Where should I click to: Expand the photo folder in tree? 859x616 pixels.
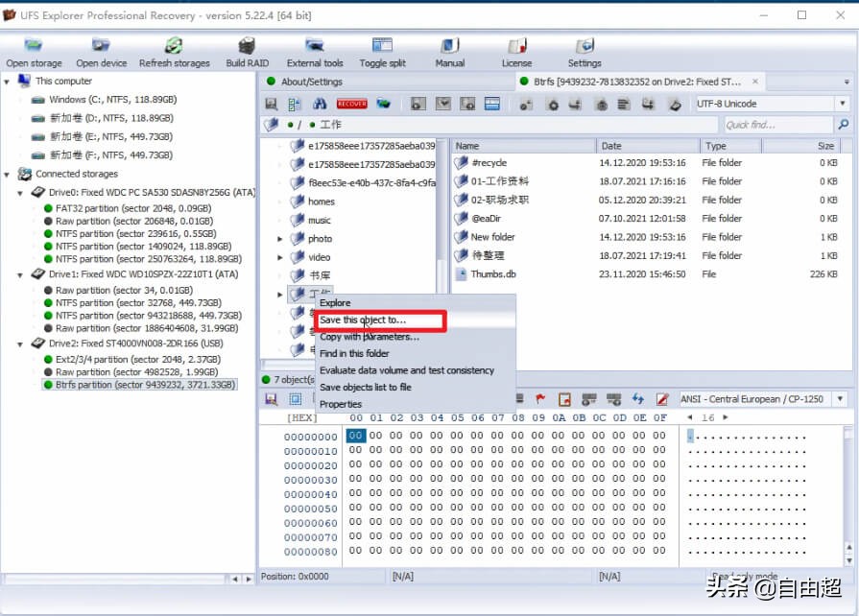[280, 239]
